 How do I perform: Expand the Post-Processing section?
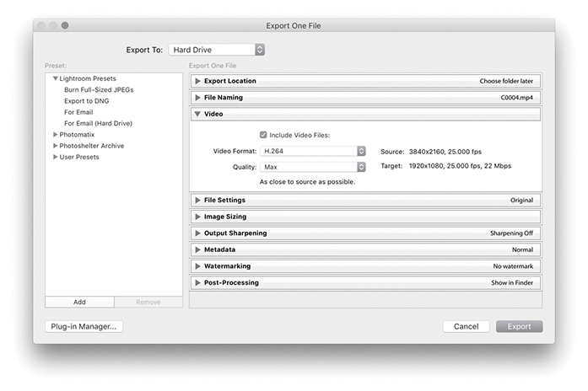(197, 283)
